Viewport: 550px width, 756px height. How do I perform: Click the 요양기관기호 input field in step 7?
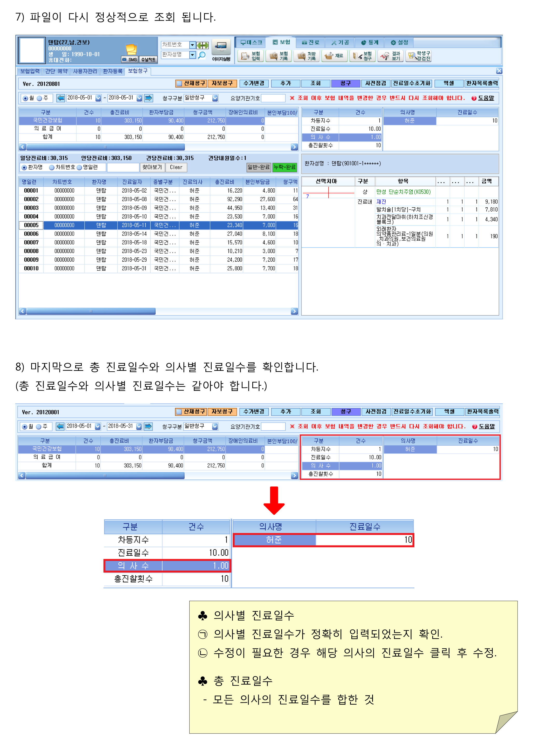273,98
